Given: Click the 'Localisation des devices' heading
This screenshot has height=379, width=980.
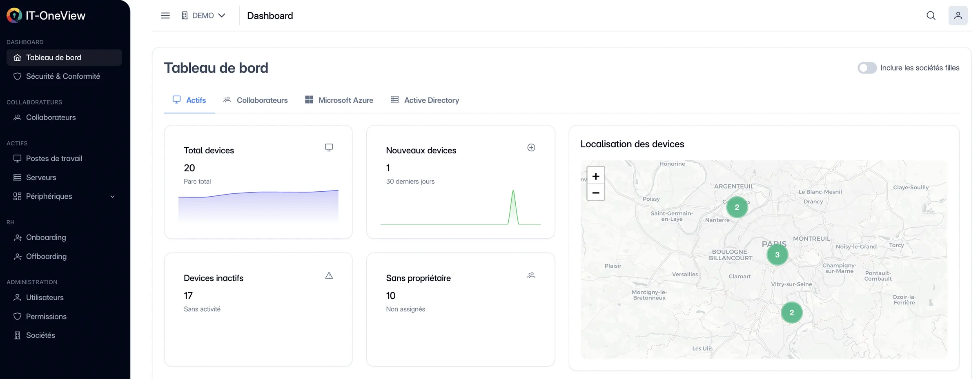Looking at the screenshot, I should tap(632, 144).
